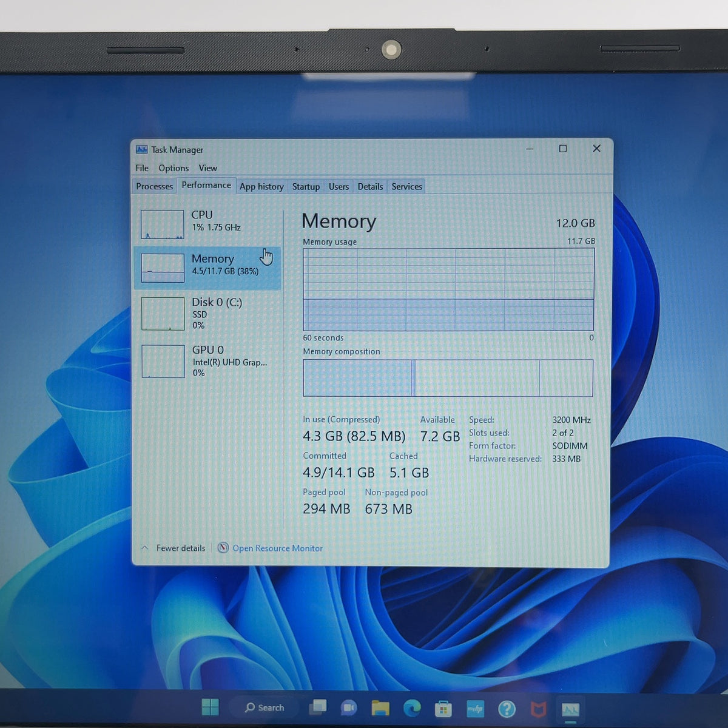Viewport: 728px width, 728px height.
Task: Open Microsoft Store from taskbar
Action: 443,708
